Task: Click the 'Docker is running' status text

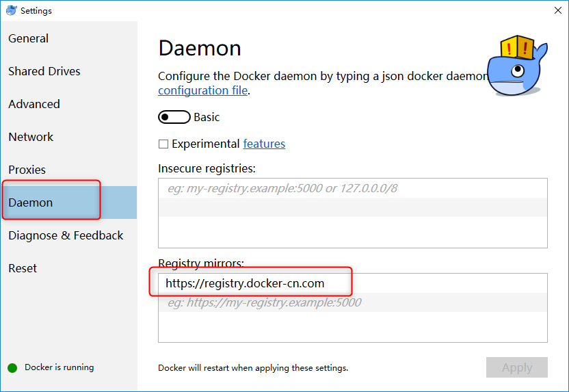Action: coord(59,367)
